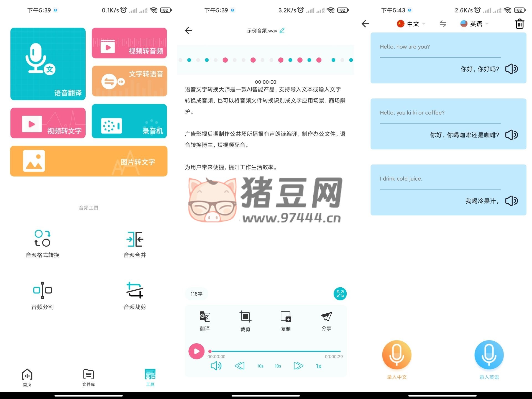Screen dimensions: 532x399
Task: Toggle fullscreen text with the expand button
Action: [x=340, y=294]
